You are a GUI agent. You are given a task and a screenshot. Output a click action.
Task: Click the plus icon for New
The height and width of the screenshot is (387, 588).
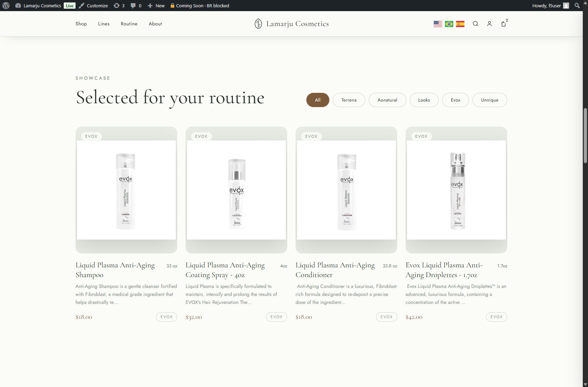click(150, 6)
